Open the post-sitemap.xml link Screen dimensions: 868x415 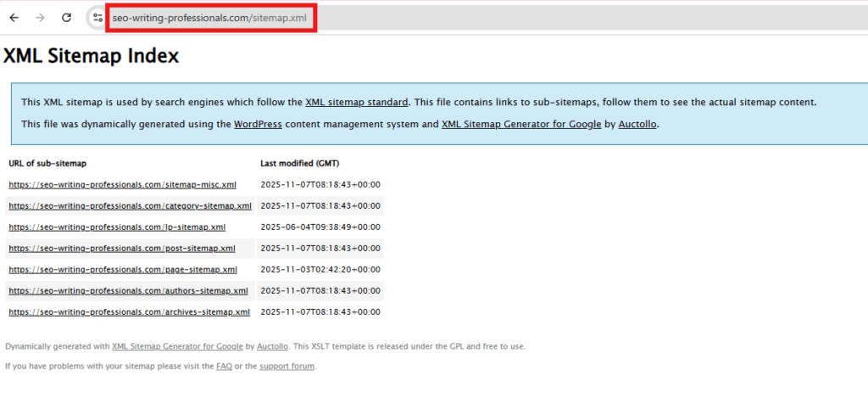[122, 248]
